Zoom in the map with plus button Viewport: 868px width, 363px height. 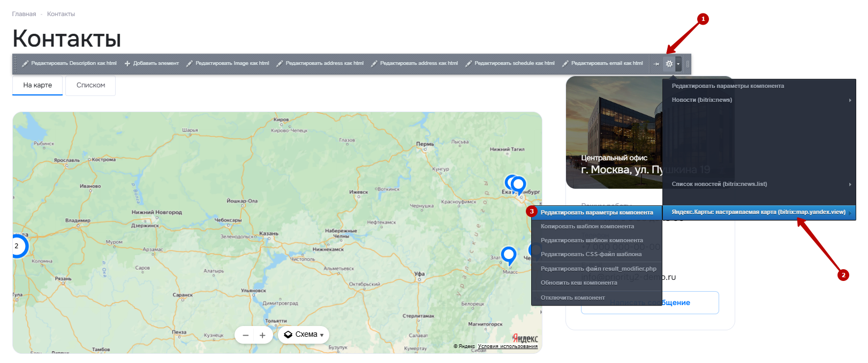[x=262, y=335]
